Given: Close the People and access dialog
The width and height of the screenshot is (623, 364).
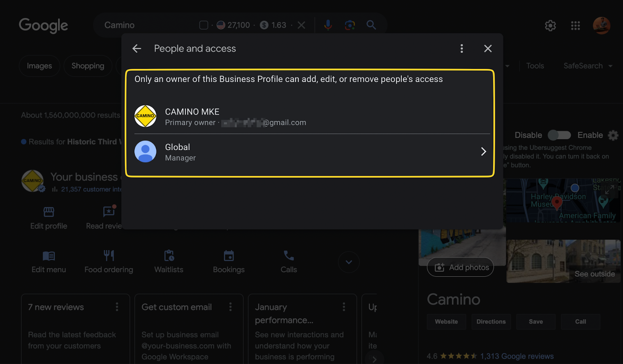Looking at the screenshot, I should [488, 49].
